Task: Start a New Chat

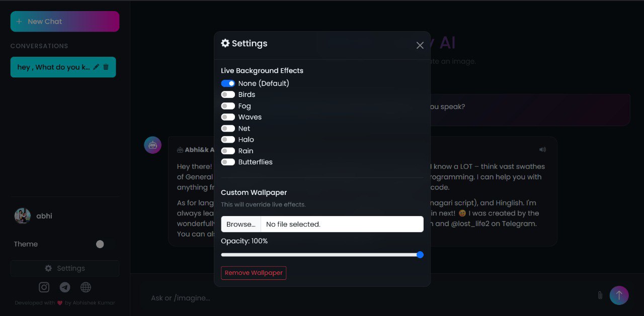Action: click(x=65, y=22)
